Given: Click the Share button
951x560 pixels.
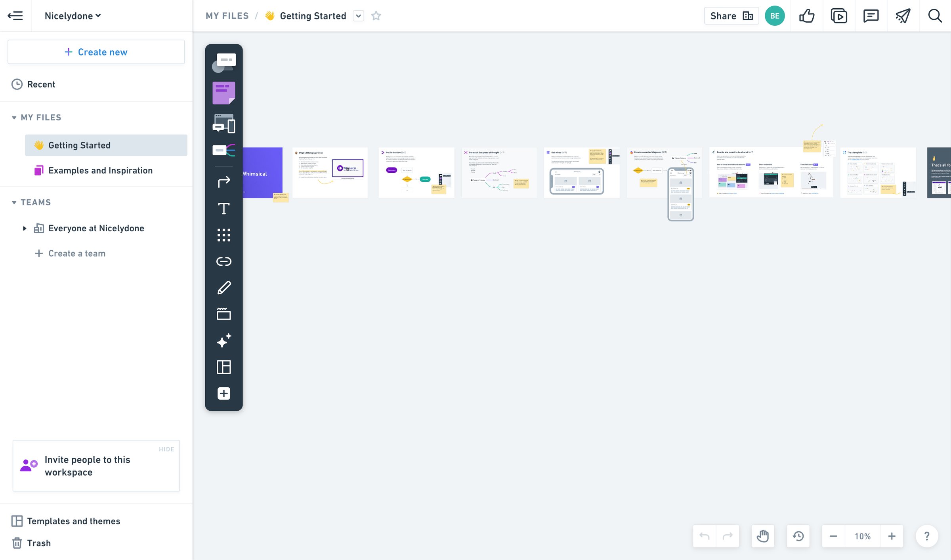Looking at the screenshot, I should click(731, 16).
